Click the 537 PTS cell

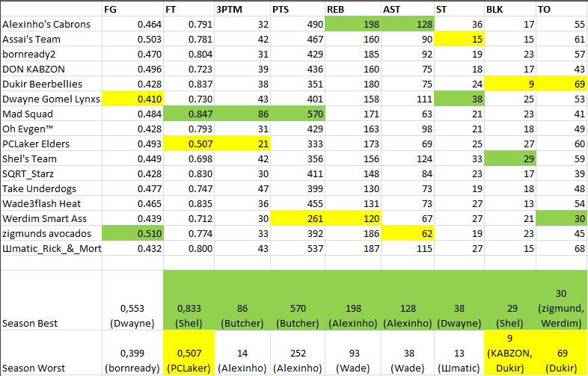(x=298, y=248)
